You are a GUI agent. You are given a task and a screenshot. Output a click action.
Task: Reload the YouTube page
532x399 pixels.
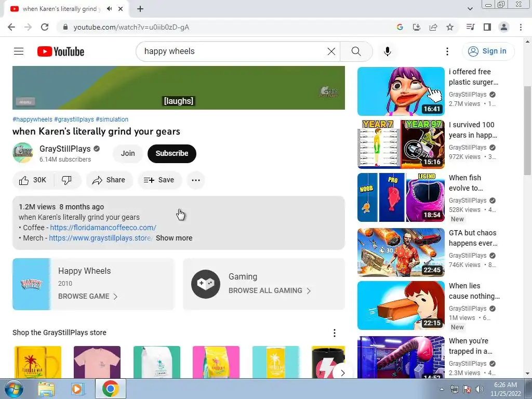[x=45, y=27]
